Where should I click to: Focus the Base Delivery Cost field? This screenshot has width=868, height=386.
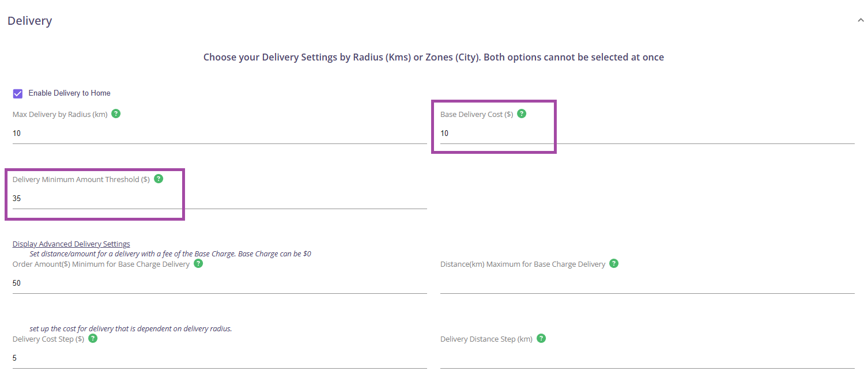click(x=647, y=133)
